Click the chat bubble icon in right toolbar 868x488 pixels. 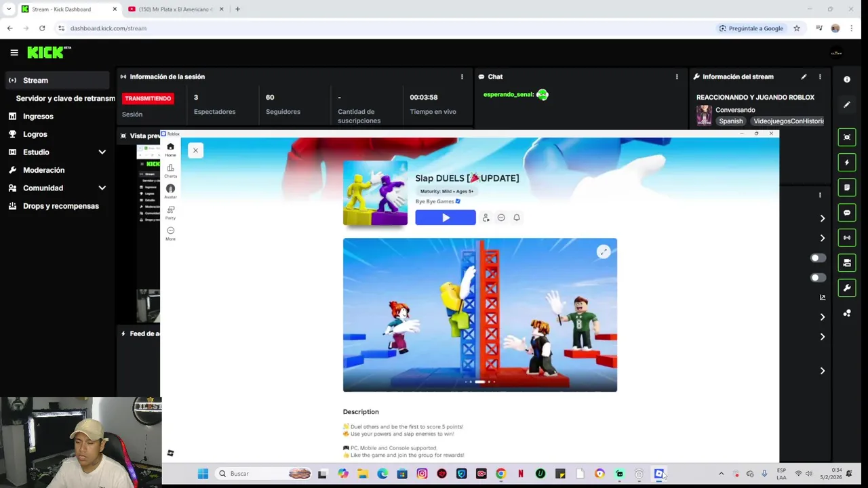846,213
